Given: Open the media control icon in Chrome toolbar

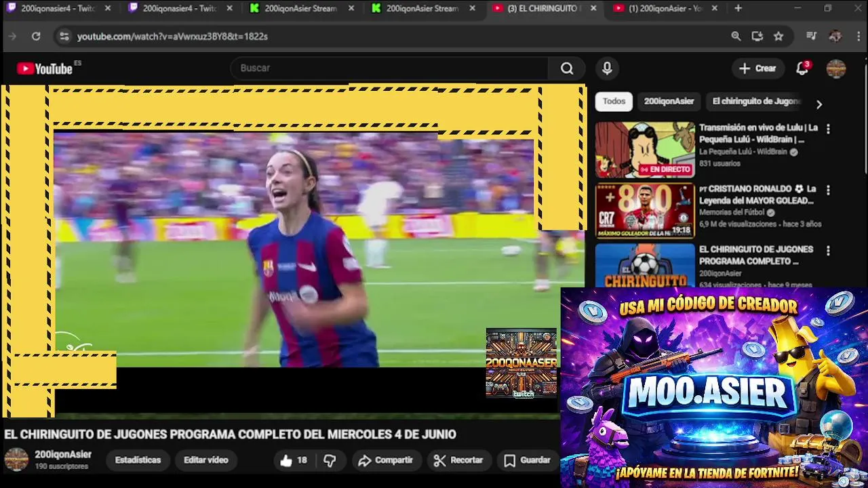Looking at the screenshot, I should 812,37.
